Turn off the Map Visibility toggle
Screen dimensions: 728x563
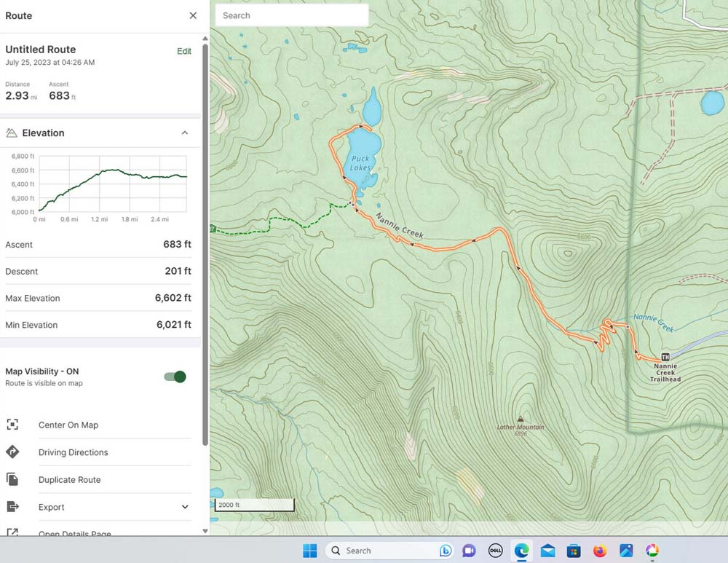(x=175, y=377)
